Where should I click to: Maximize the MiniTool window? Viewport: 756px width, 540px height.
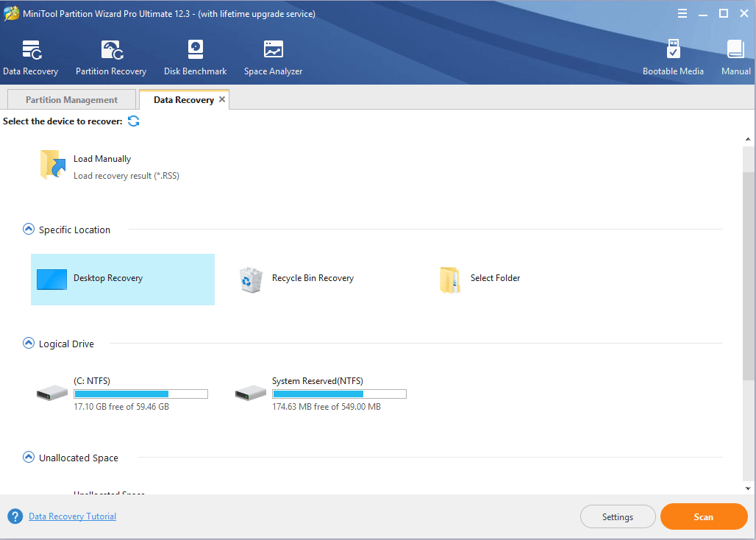click(724, 13)
